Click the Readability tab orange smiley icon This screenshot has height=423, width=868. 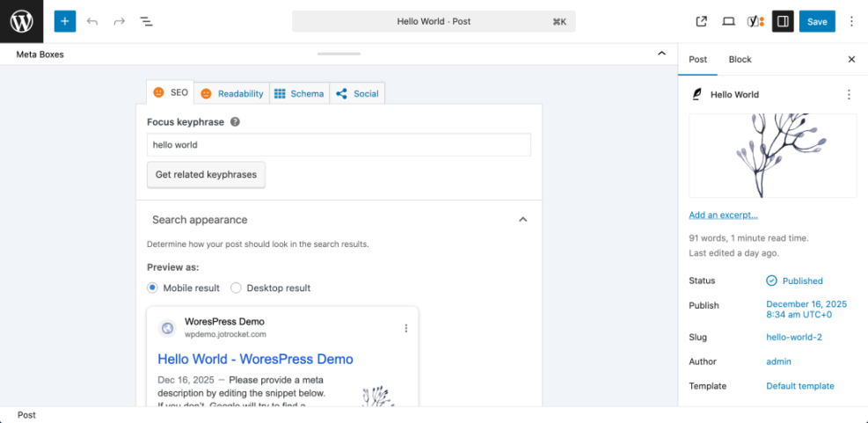(206, 93)
